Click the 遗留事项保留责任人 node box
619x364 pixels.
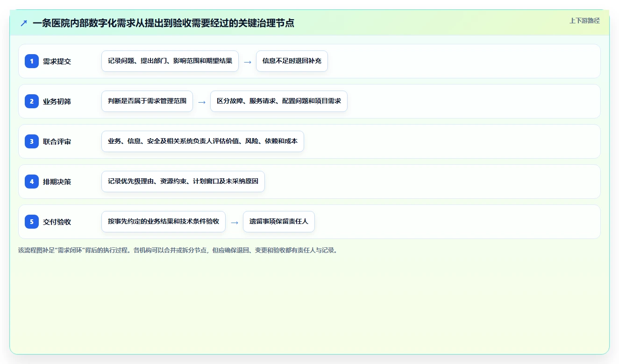coord(279,222)
